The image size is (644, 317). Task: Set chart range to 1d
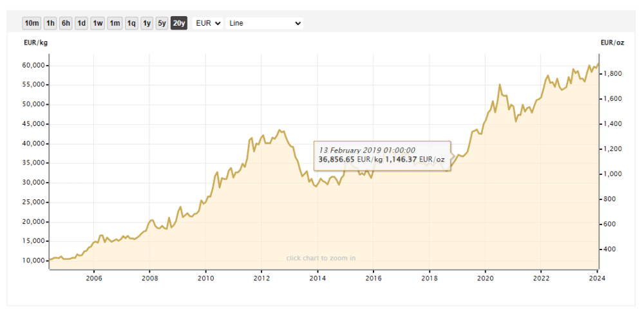(81, 23)
